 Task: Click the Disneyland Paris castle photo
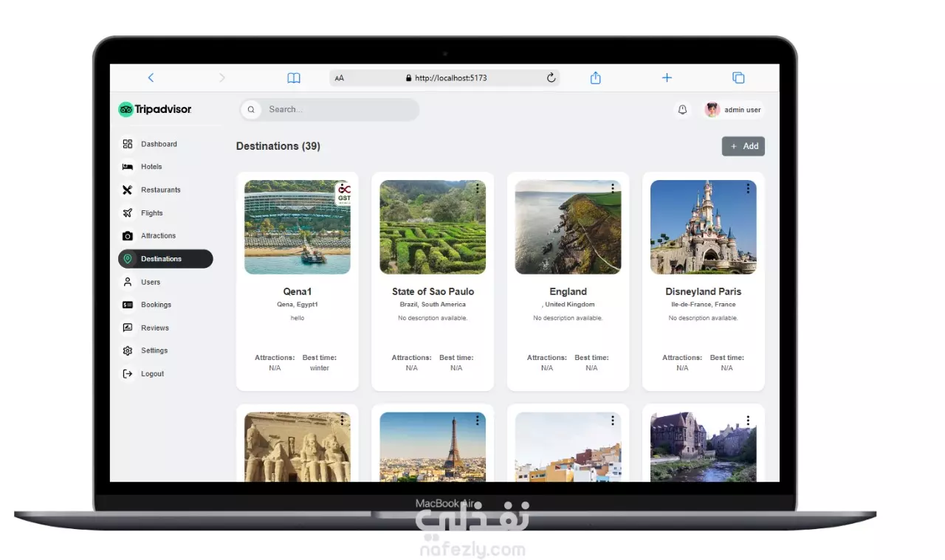tap(704, 227)
